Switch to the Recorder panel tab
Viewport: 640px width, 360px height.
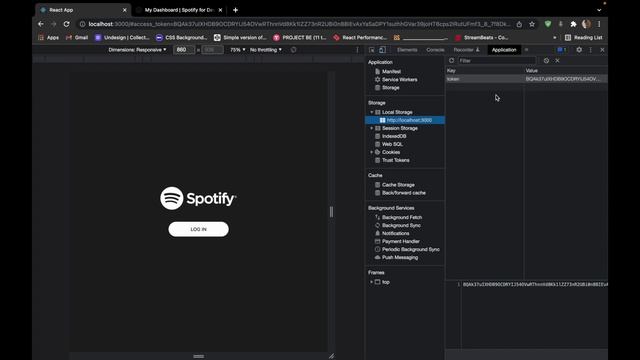[x=467, y=50]
